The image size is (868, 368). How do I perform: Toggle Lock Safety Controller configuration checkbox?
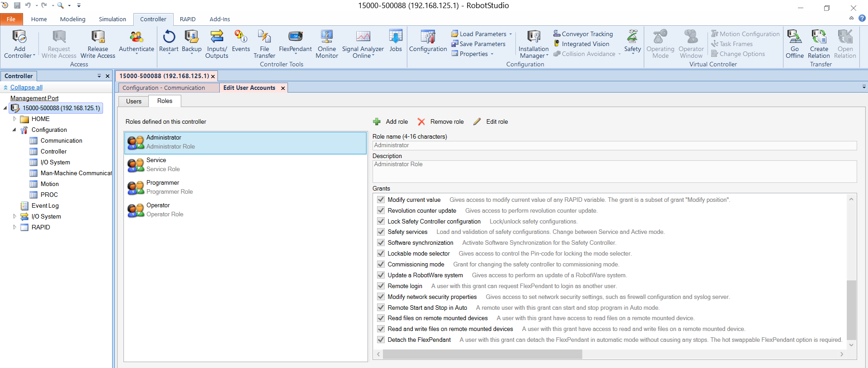pos(381,221)
